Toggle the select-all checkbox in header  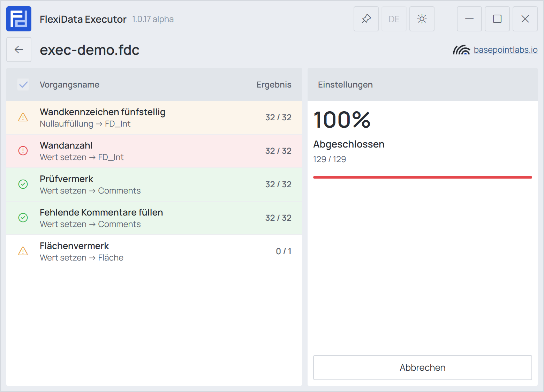[23, 85]
